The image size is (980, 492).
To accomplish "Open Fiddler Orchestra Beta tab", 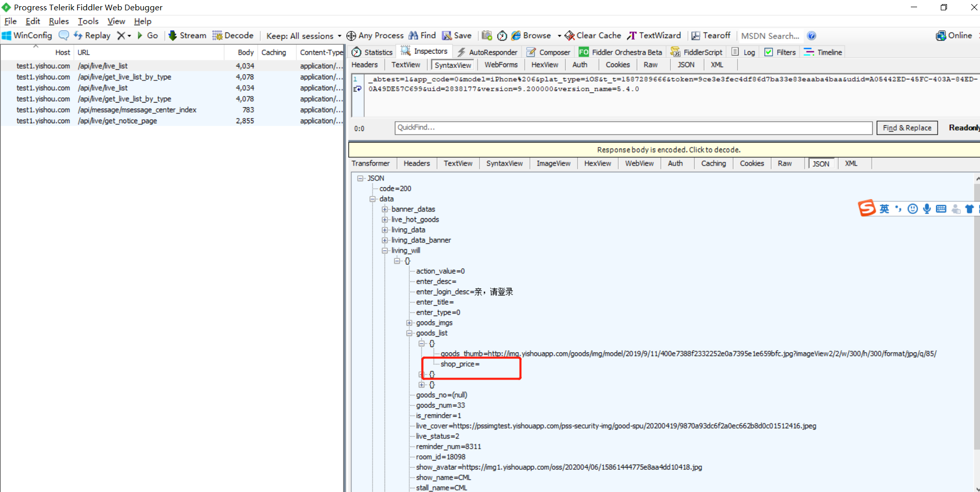I will click(620, 52).
